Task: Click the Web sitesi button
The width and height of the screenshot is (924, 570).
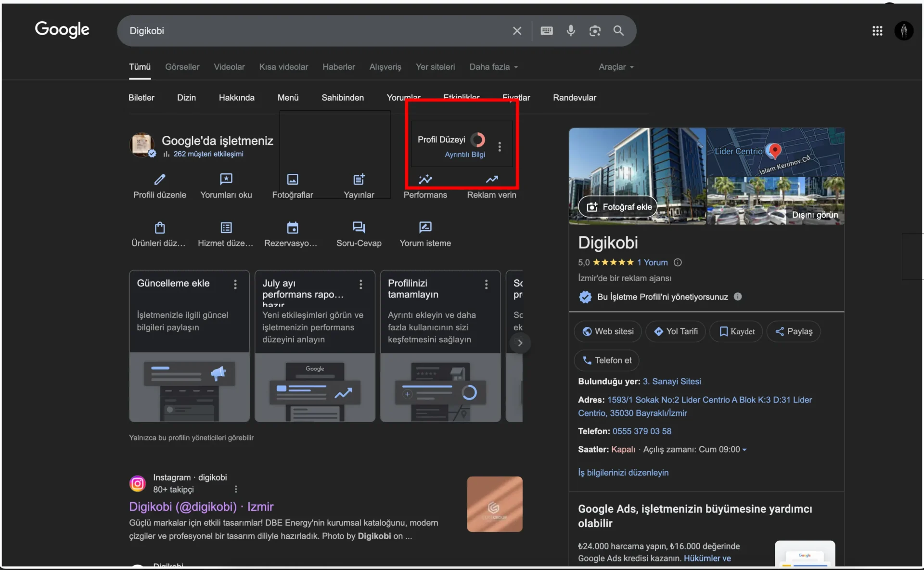Action: (608, 331)
